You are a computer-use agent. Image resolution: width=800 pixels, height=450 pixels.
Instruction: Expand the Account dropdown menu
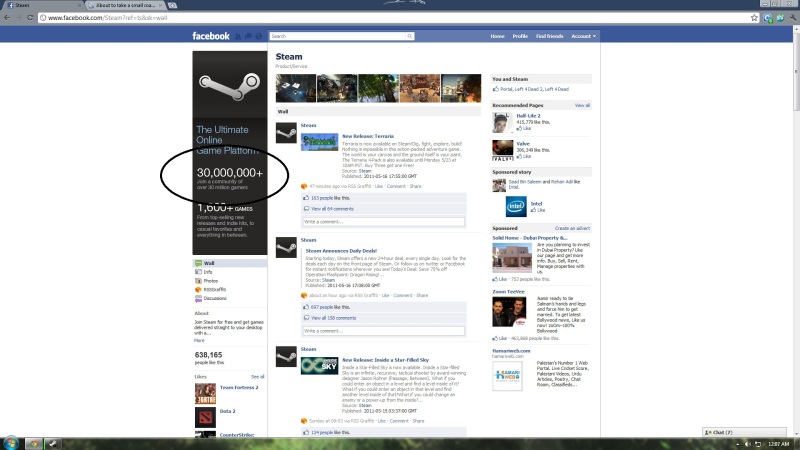584,36
